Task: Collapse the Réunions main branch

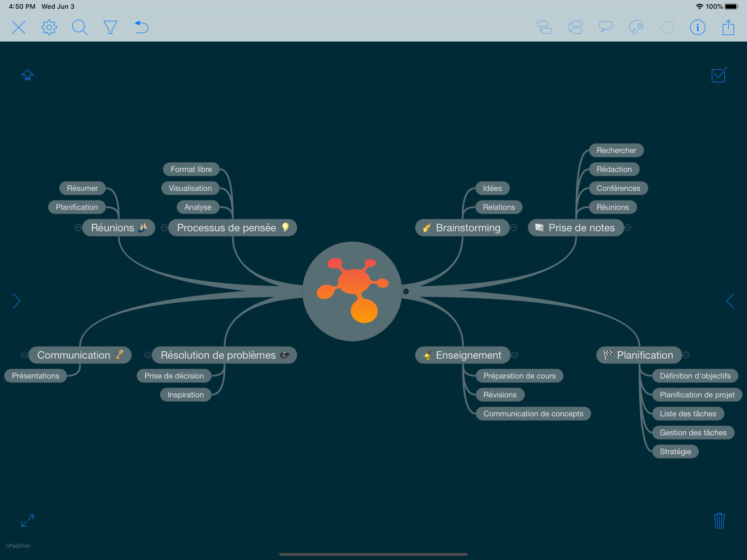Action: tap(78, 228)
